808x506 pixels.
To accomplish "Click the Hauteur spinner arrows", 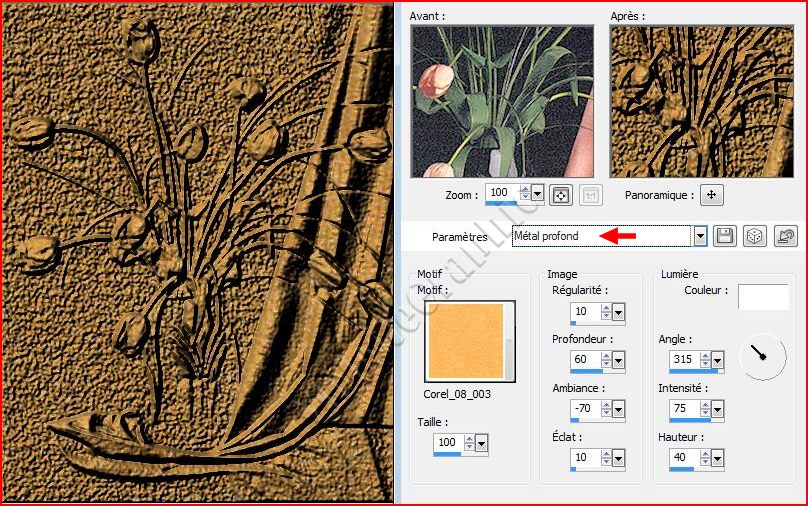I will click(x=703, y=458).
